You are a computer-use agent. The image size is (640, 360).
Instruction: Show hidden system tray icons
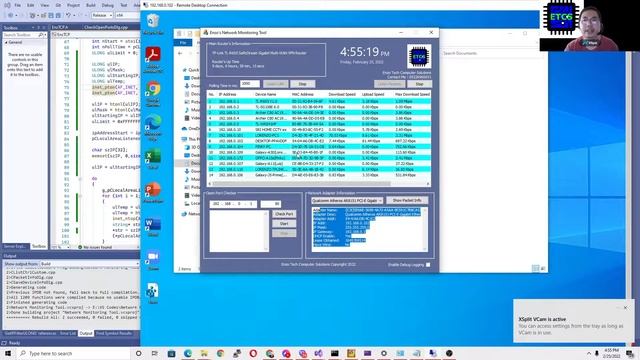589,353
